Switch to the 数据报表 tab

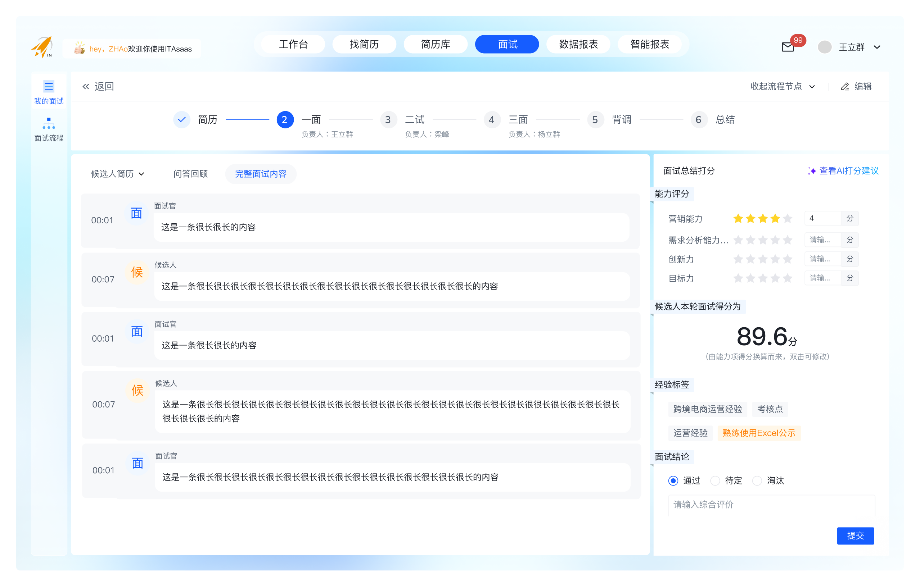click(578, 44)
